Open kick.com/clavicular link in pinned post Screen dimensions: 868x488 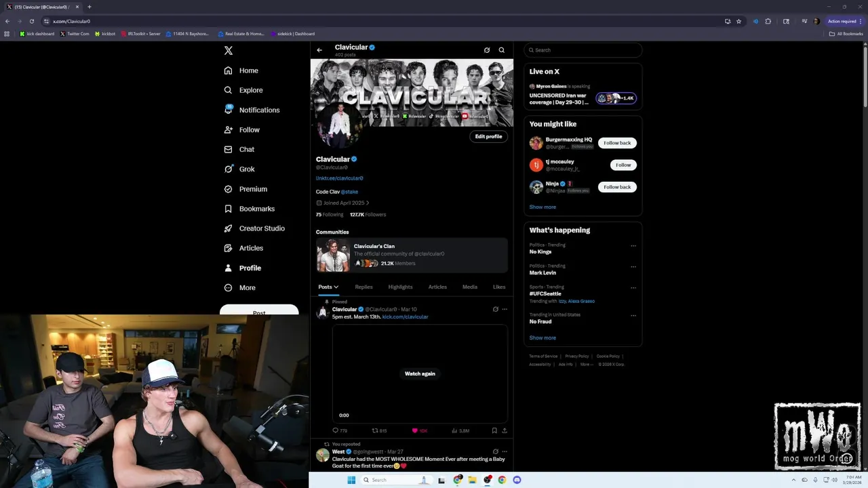click(x=405, y=317)
